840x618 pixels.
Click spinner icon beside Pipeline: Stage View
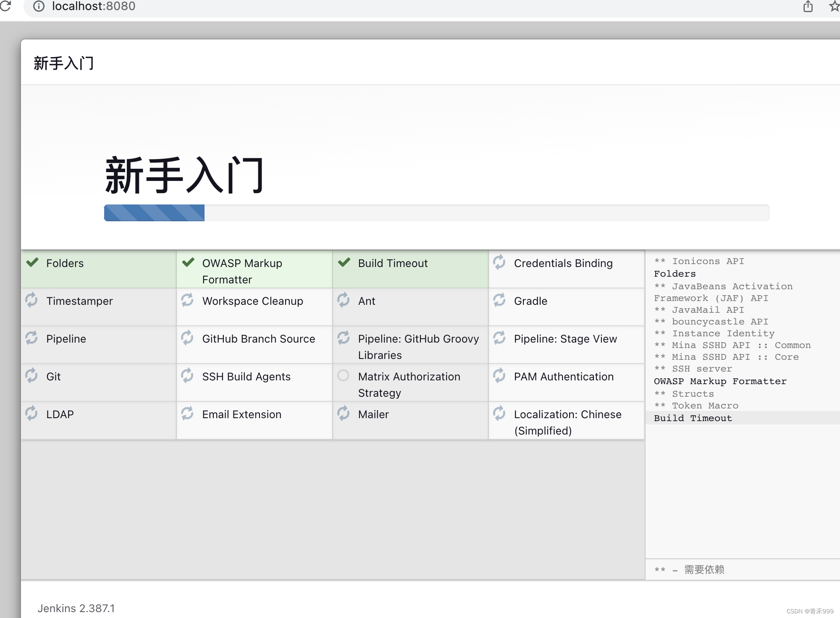click(x=499, y=338)
